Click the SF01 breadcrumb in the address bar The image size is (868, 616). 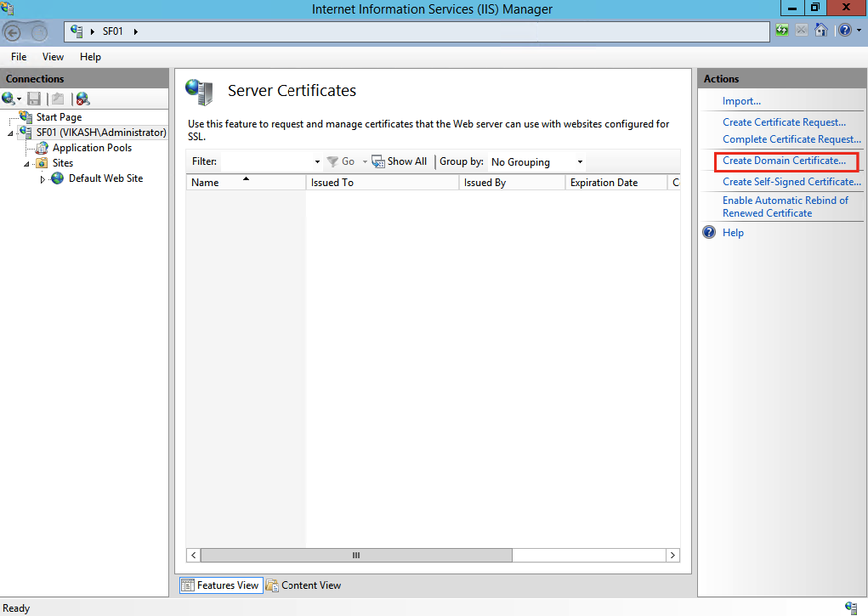(112, 31)
